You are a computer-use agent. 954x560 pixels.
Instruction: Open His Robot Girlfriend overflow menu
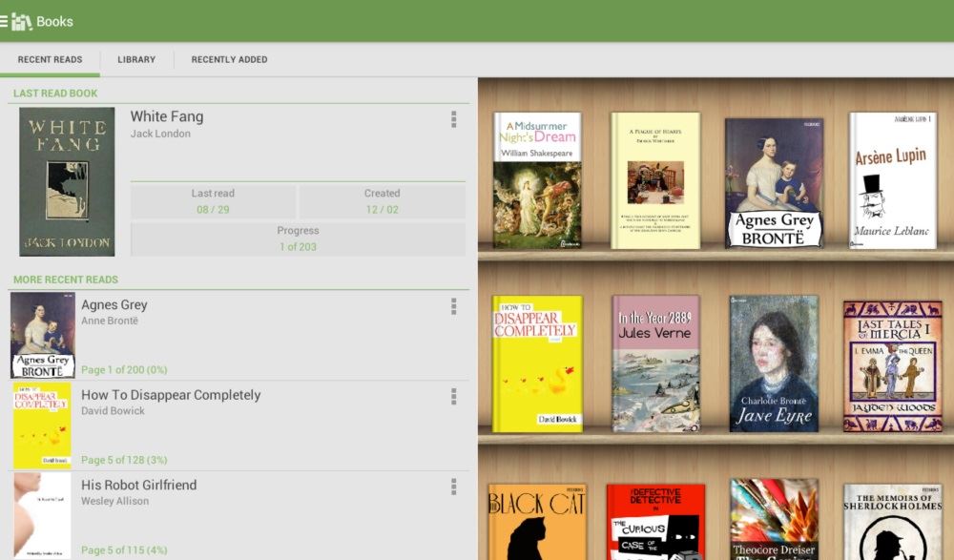(453, 487)
